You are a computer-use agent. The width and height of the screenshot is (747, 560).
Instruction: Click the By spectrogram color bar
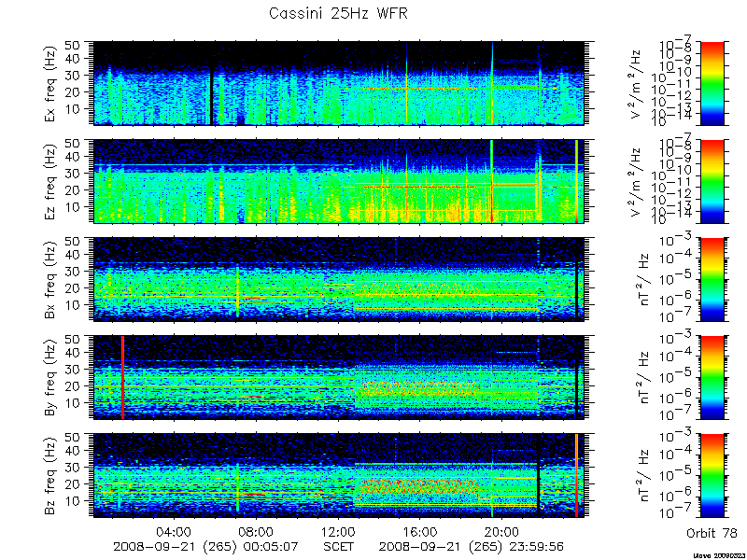click(712, 378)
